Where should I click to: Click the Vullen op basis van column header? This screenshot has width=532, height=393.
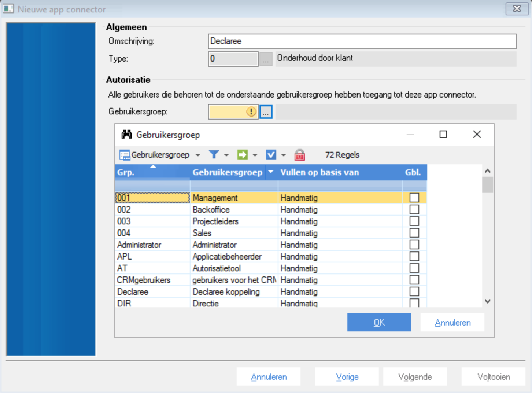319,172
